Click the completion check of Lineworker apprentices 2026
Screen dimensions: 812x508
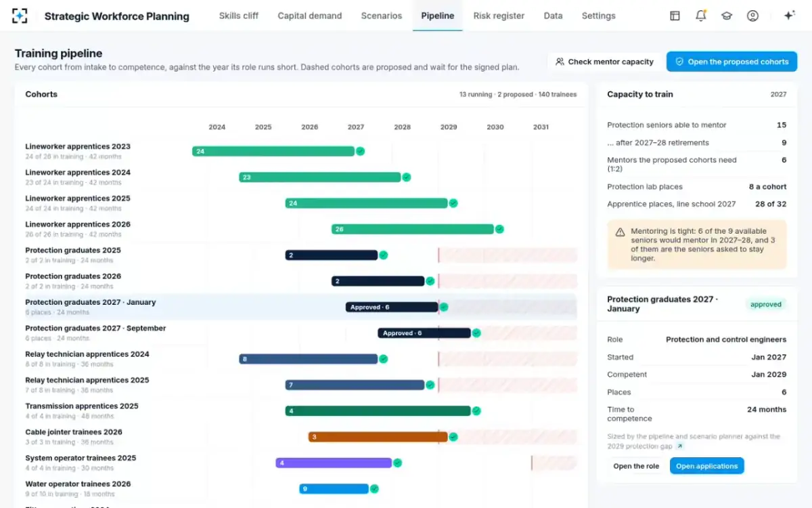(499, 229)
